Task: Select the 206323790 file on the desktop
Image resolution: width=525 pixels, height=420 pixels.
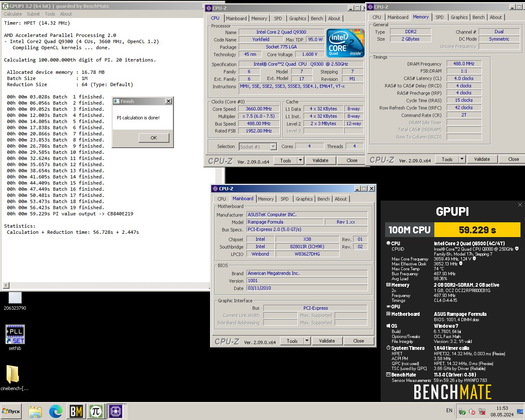Action: (x=15, y=301)
